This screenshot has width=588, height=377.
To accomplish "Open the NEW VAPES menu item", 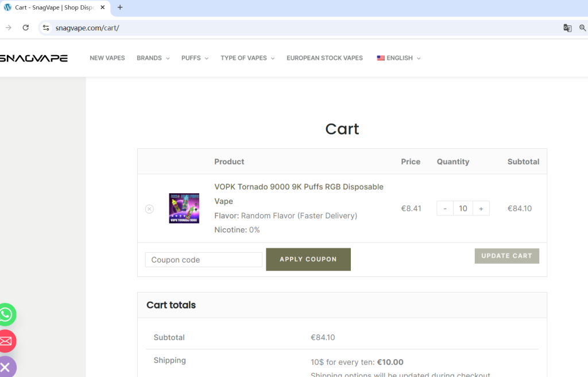I will coord(107,58).
